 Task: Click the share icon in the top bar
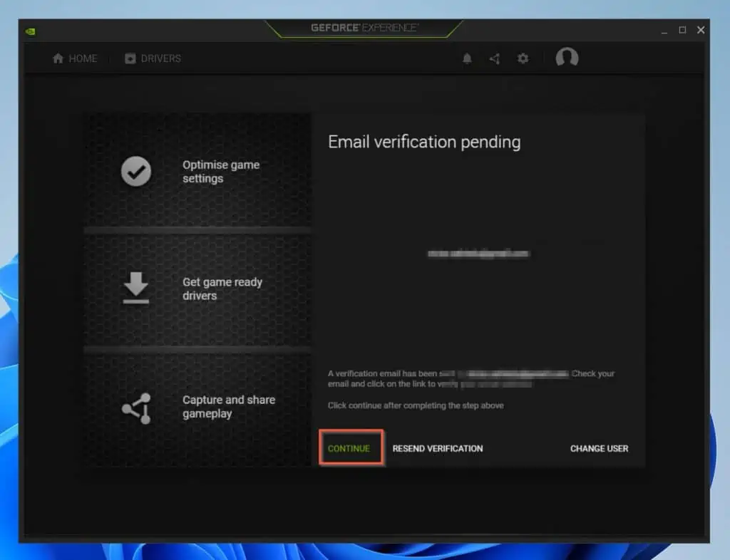(x=495, y=58)
